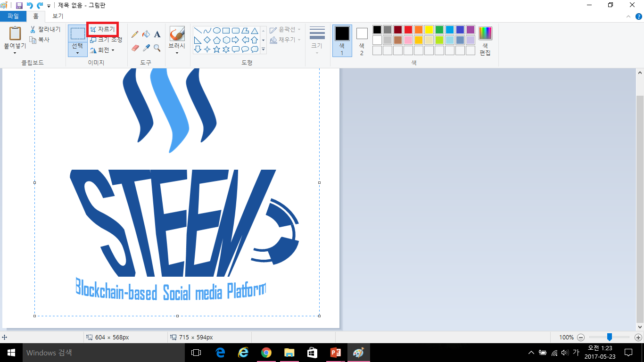Open the Paint Help button
This screenshot has height=362, width=644.
coord(638,16)
